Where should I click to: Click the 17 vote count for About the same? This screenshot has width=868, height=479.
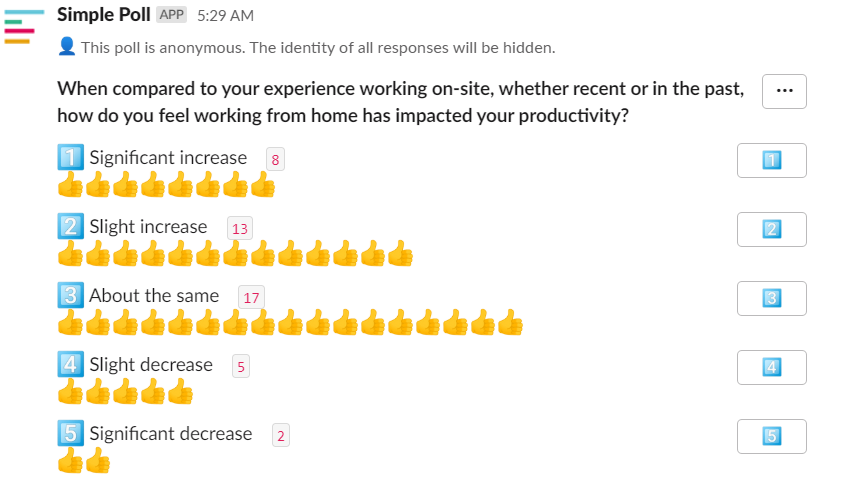tap(251, 297)
